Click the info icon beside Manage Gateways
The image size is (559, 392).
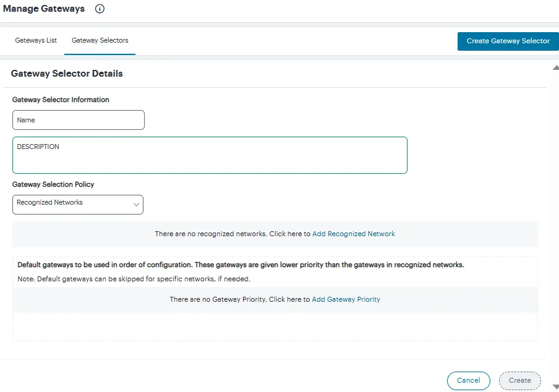[x=100, y=9]
